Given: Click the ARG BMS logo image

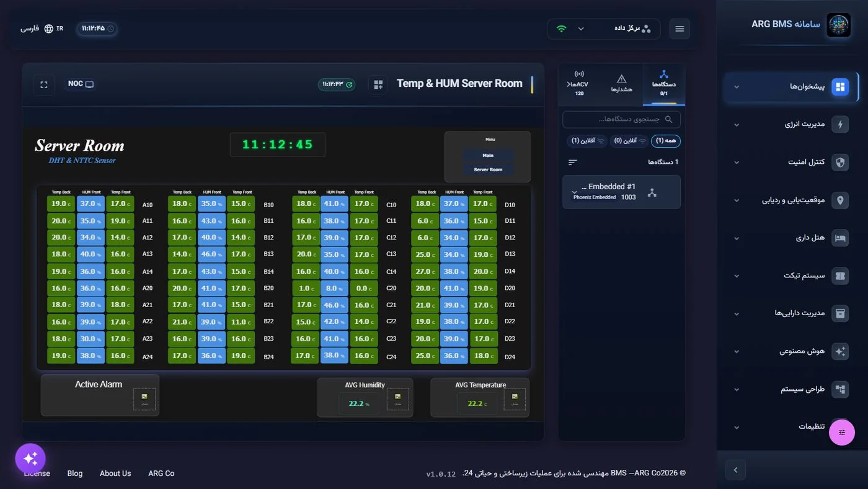Looking at the screenshot, I should point(839,25).
